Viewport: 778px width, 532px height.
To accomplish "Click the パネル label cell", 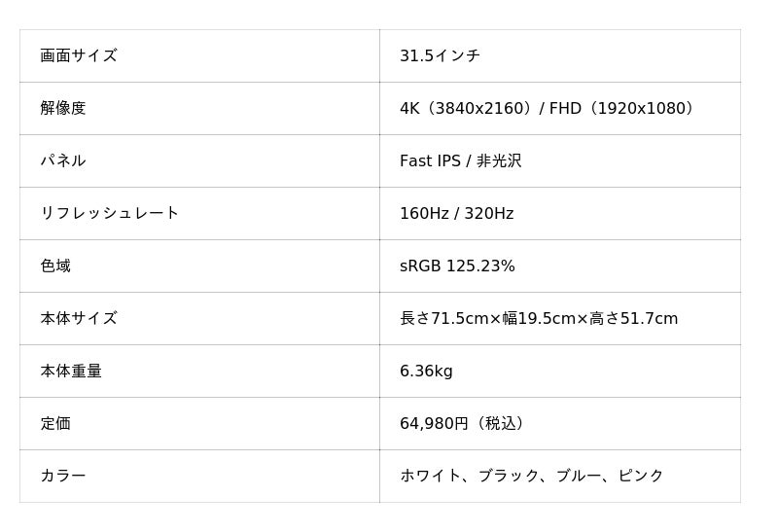I will point(199,160).
